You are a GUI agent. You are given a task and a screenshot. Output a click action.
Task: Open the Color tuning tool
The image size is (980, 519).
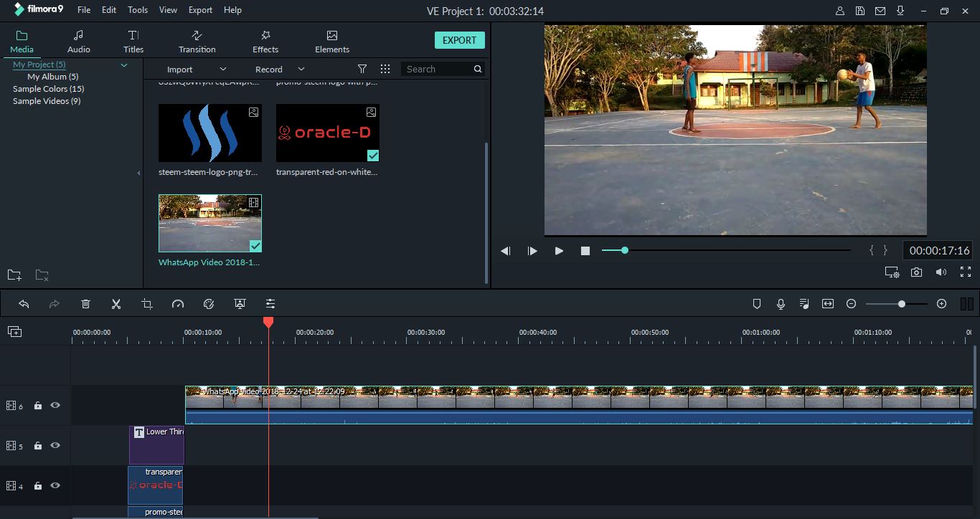click(x=209, y=304)
